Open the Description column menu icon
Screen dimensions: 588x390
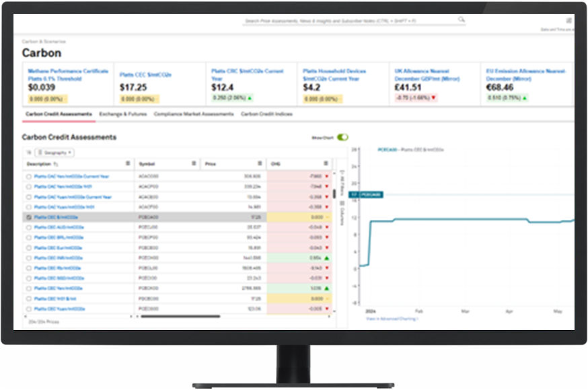click(x=128, y=163)
